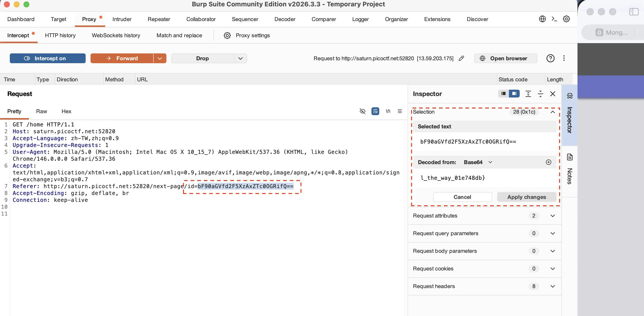Screen dimensions: 644x316
Task: Switch Inspector to left-docked layout
Action: pyautogui.click(x=504, y=94)
